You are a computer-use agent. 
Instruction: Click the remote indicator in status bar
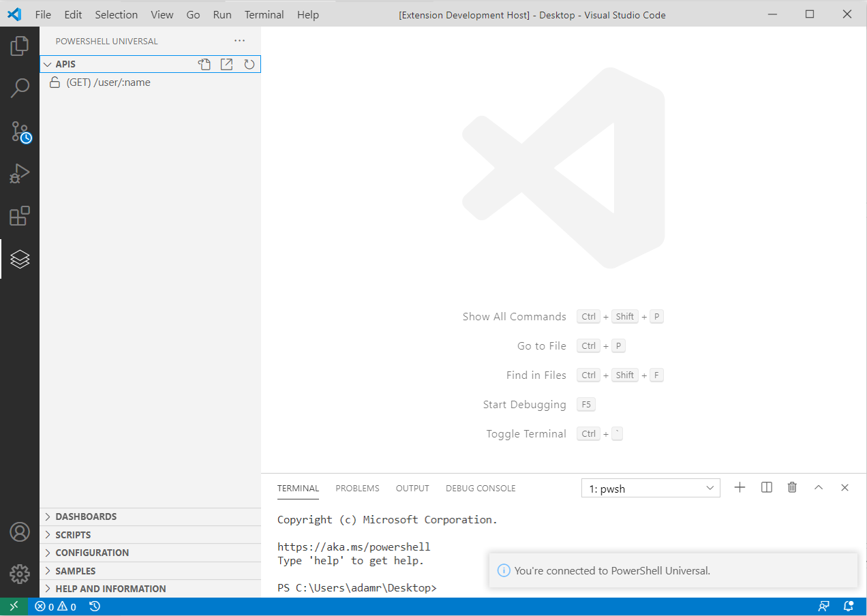point(14,606)
